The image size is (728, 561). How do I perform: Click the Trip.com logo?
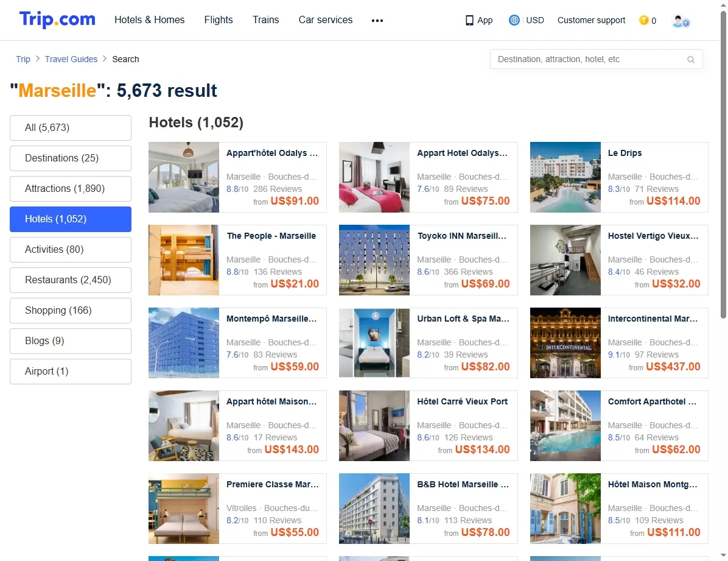point(57,19)
